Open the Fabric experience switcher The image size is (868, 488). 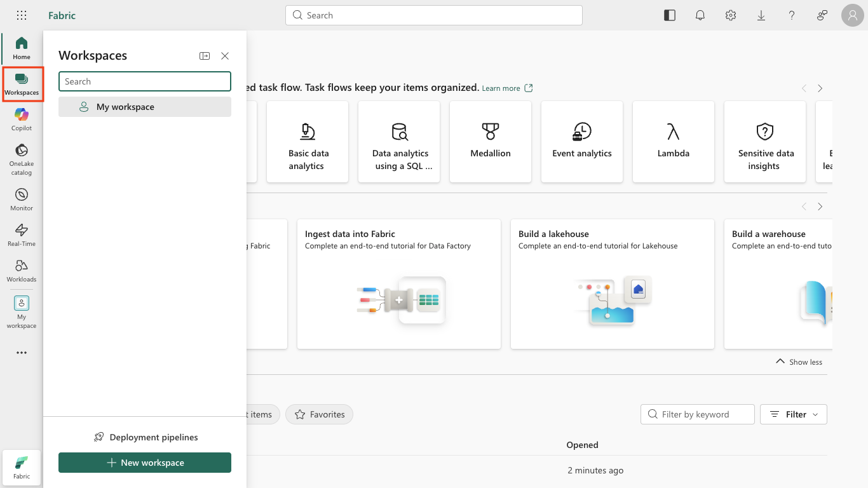click(x=22, y=468)
